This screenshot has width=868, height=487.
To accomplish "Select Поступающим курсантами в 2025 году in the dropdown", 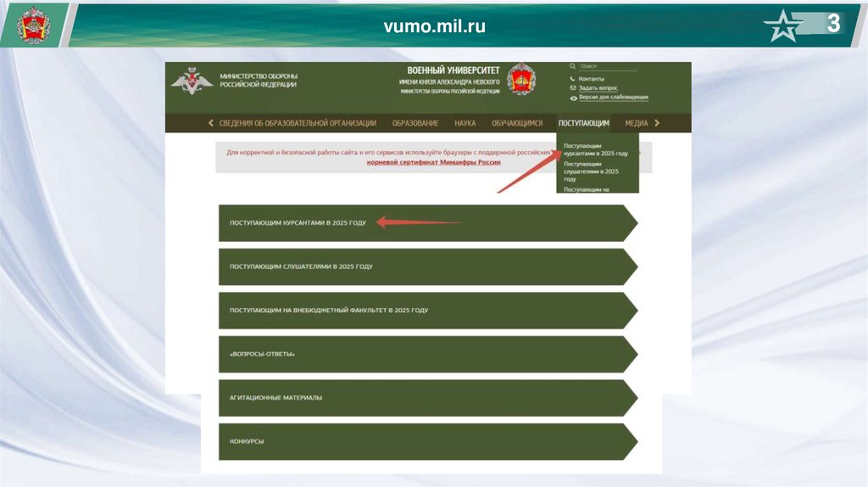I will (596, 149).
